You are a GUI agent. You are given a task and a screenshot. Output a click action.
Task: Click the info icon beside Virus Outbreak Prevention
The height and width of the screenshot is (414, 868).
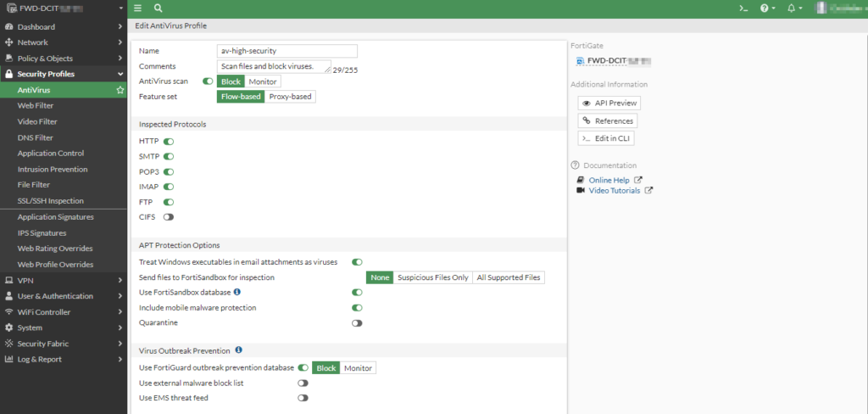pyautogui.click(x=238, y=350)
